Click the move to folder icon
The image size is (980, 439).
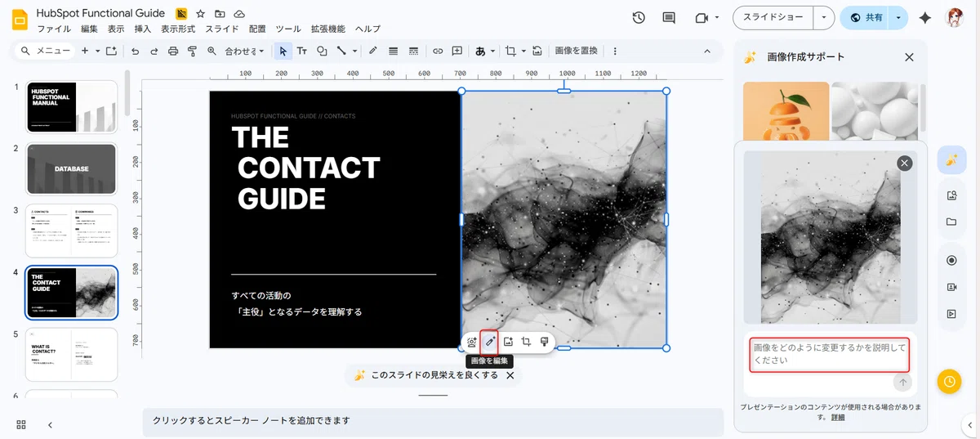click(220, 14)
